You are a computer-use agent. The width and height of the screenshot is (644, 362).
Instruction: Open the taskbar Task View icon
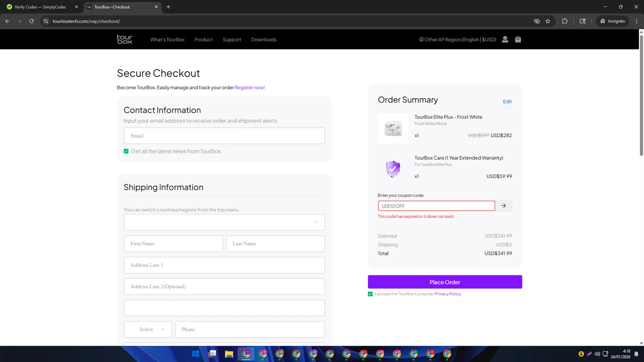pyautogui.click(x=212, y=354)
